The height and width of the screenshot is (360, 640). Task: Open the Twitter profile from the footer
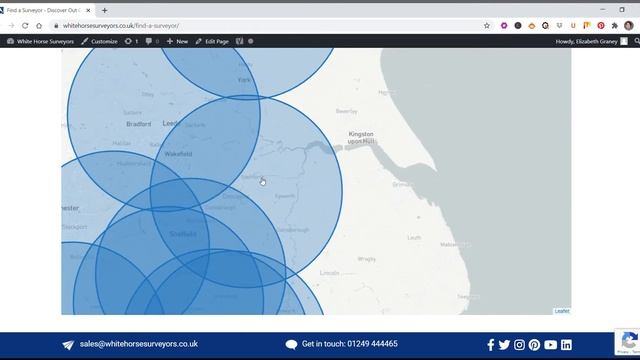(504, 345)
